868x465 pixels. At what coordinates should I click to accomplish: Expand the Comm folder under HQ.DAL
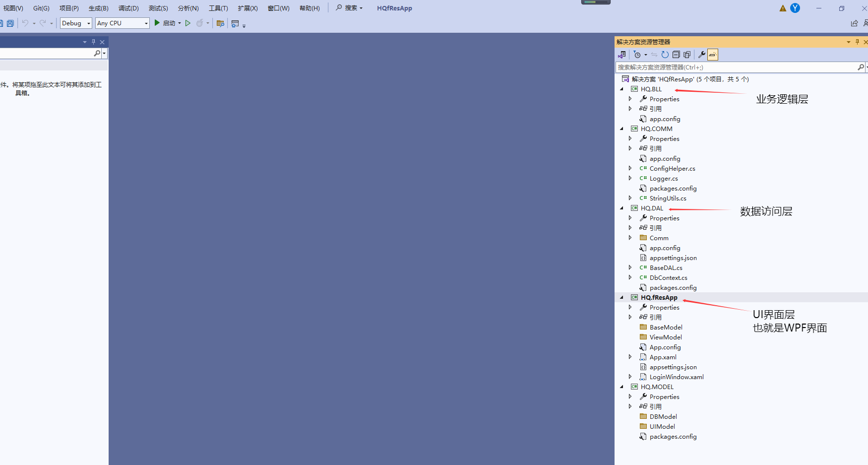click(630, 238)
